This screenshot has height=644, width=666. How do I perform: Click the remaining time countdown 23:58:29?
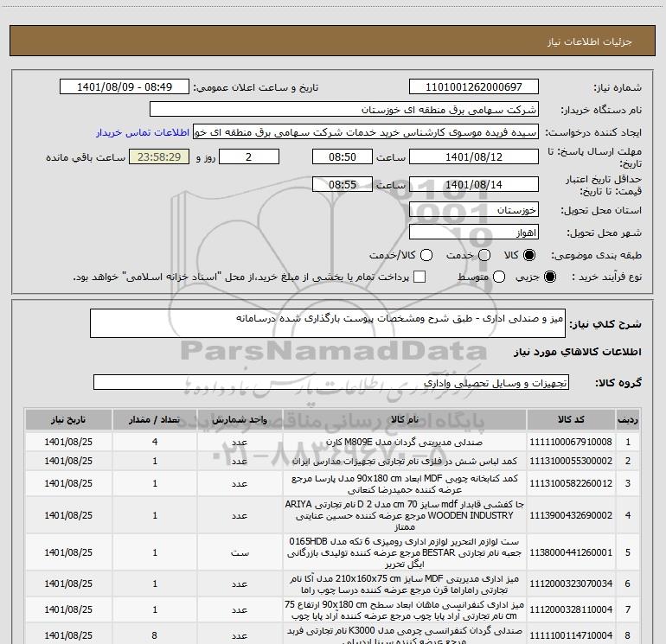pyautogui.click(x=157, y=158)
